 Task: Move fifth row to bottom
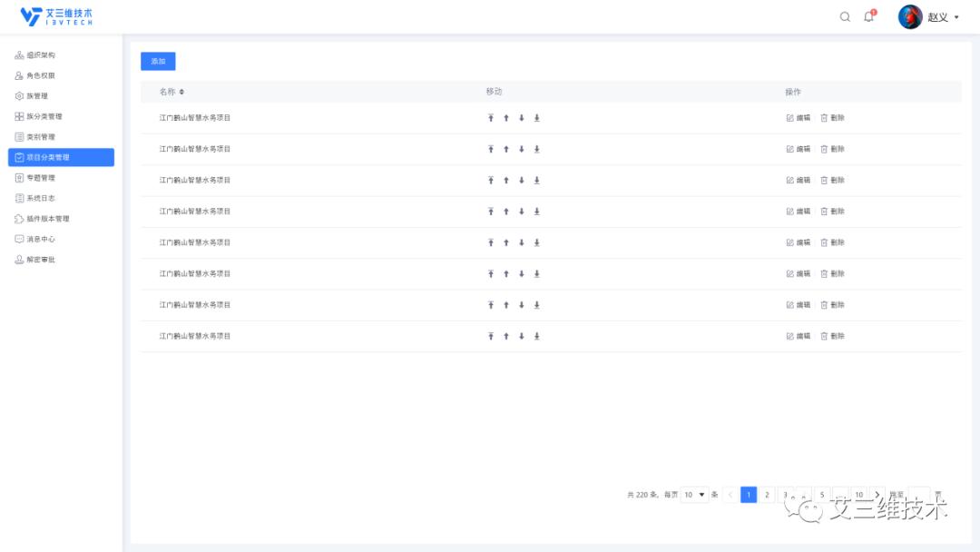(537, 242)
